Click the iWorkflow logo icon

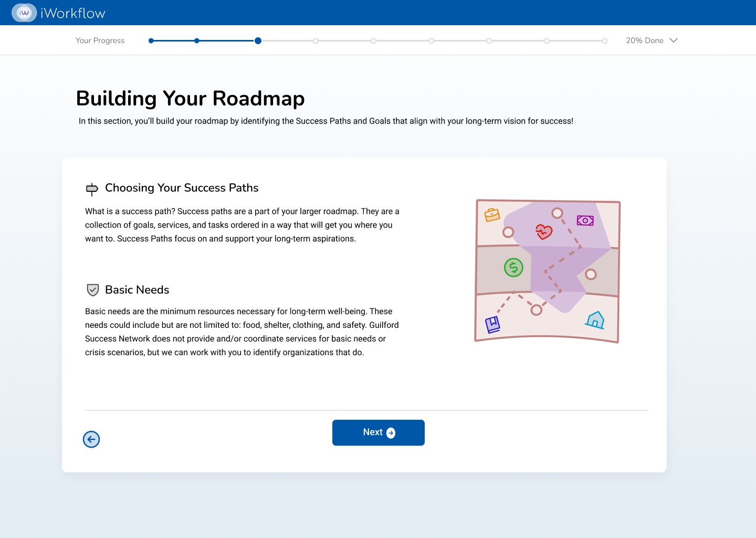click(24, 13)
